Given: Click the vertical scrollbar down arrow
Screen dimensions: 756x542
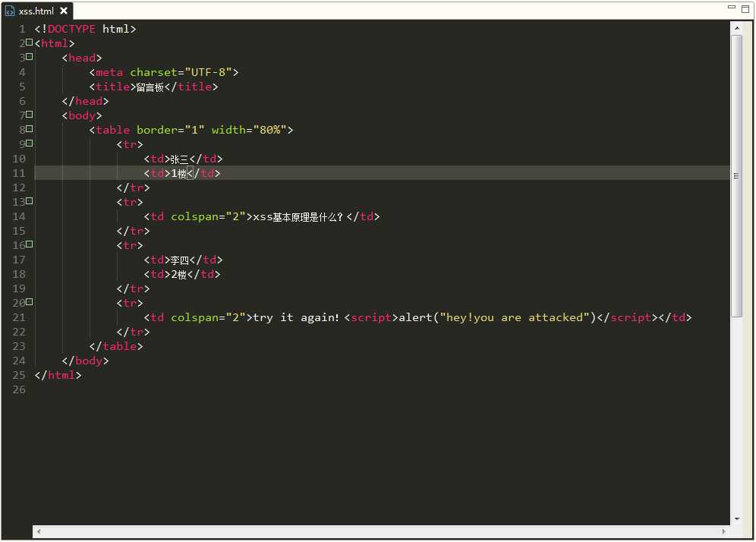Looking at the screenshot, I should 737,519.
